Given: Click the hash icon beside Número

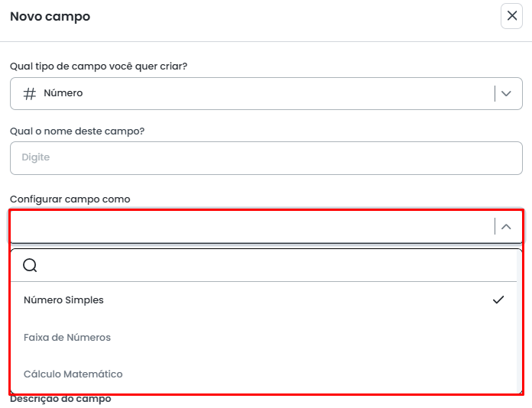Looking at the screenshot, I should (30, 93).
